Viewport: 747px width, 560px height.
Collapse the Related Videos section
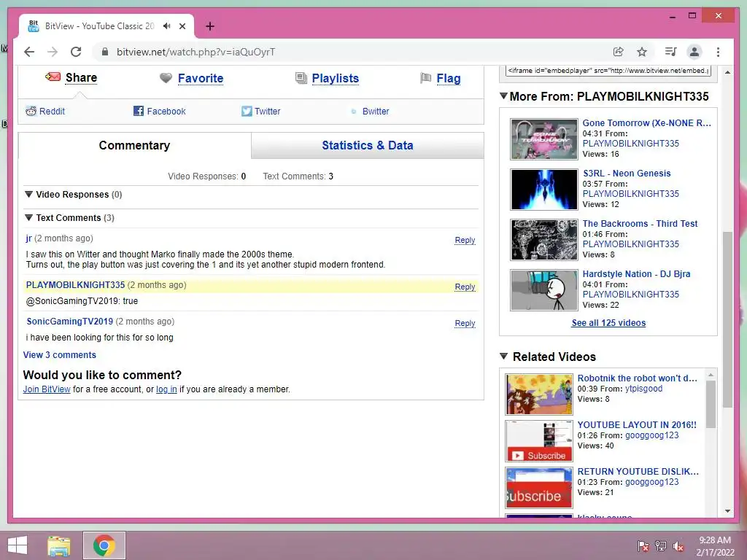tap(503, 356)
